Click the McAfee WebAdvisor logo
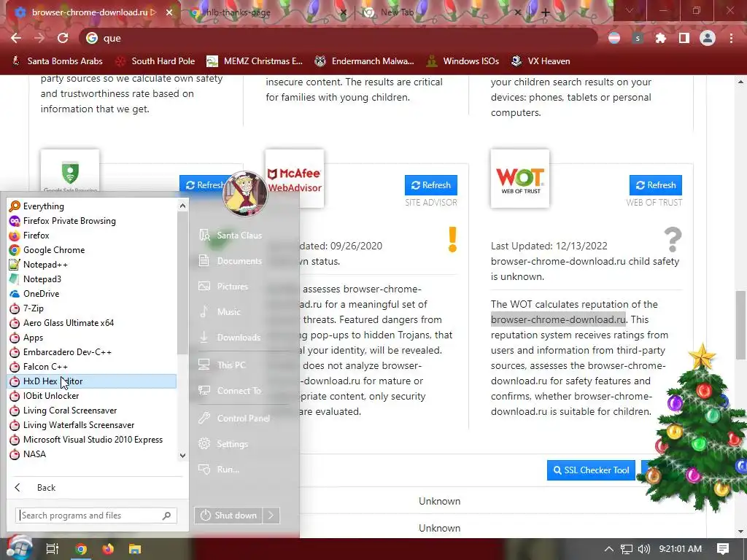747x560 pixels. (295, 179)
